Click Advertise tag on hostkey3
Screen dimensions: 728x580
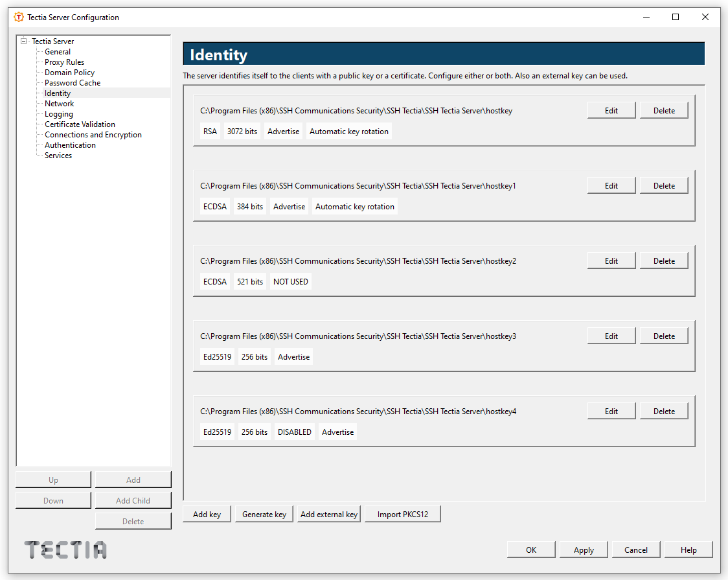294,357
